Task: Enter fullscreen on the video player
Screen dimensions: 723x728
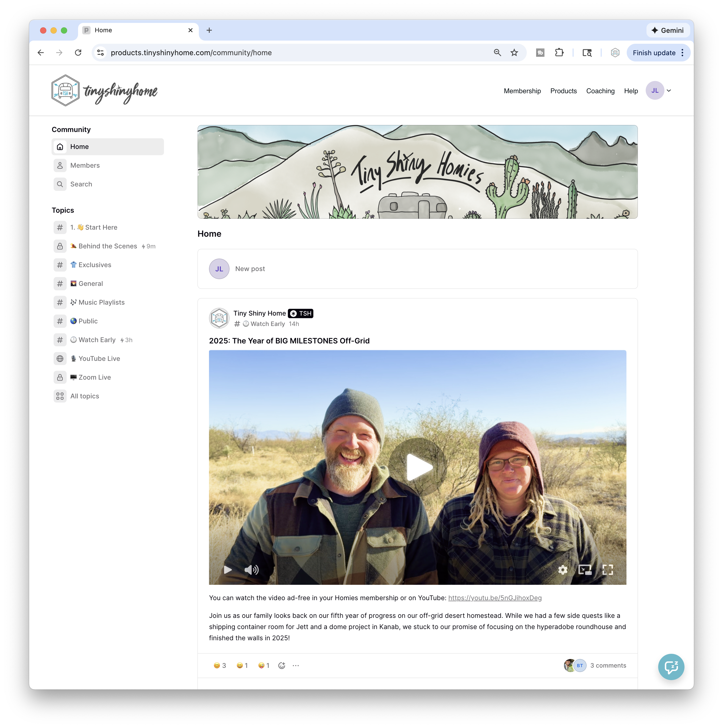Action: pos(607,570)
